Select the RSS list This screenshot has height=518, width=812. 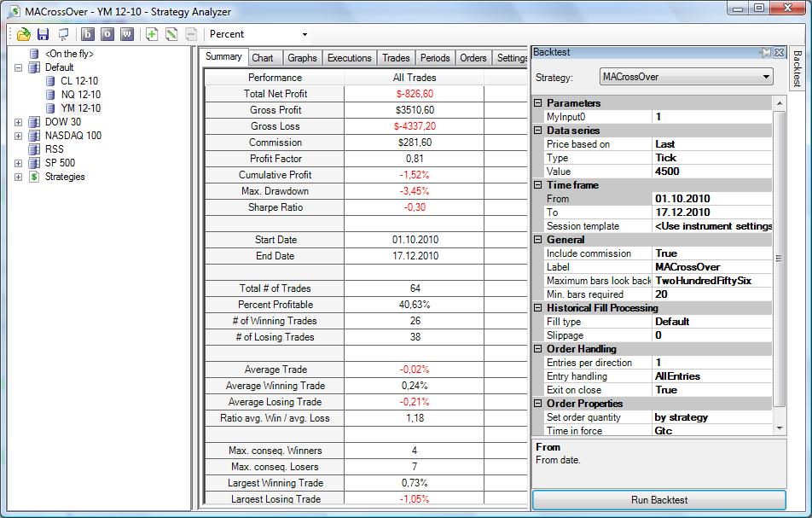54,149
